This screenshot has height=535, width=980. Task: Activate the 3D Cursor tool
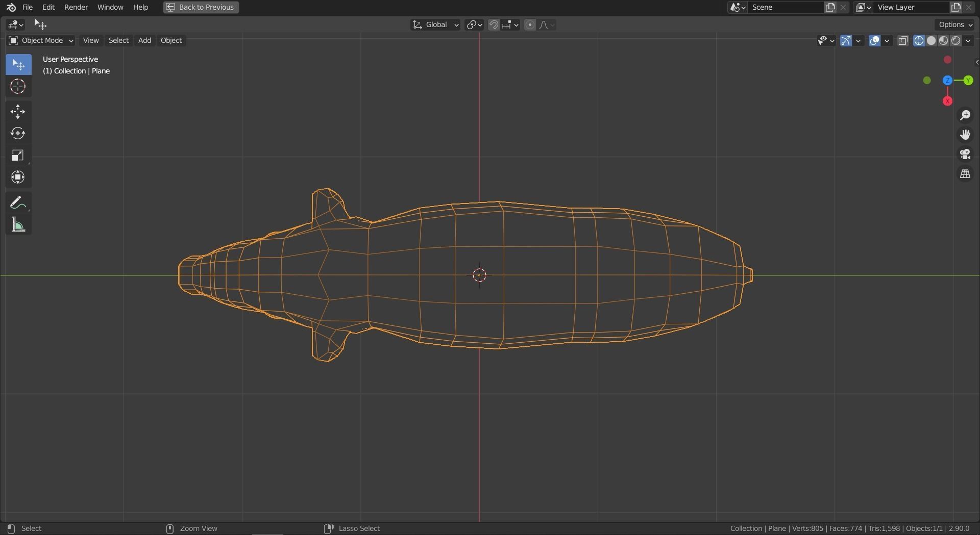tap(18, 87)
